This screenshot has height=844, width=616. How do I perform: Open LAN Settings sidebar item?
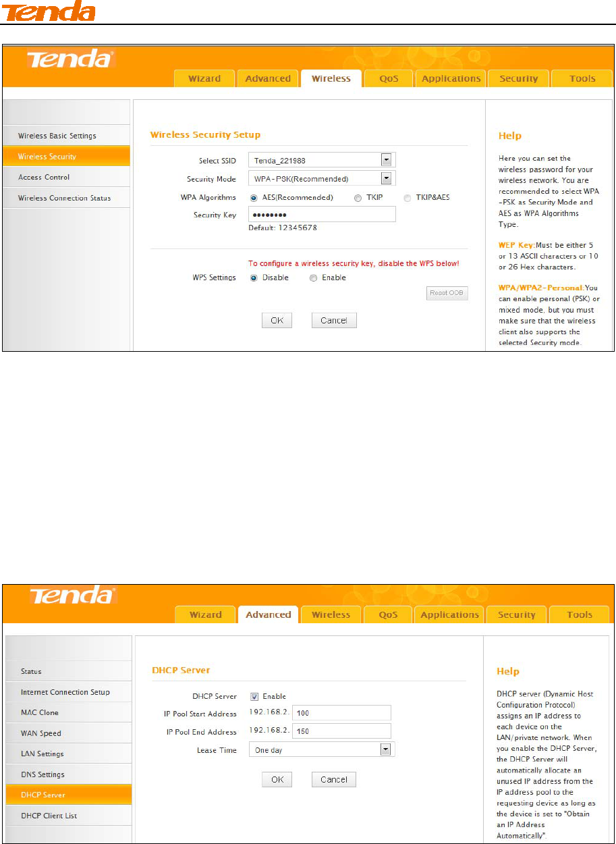tap(68, 754)
